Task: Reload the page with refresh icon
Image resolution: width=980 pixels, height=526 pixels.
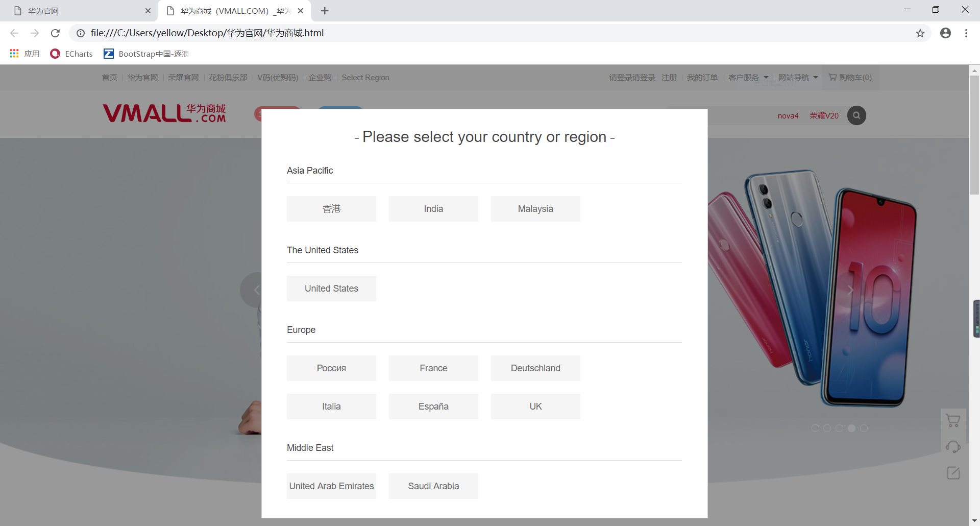Action: coord(55,33)
